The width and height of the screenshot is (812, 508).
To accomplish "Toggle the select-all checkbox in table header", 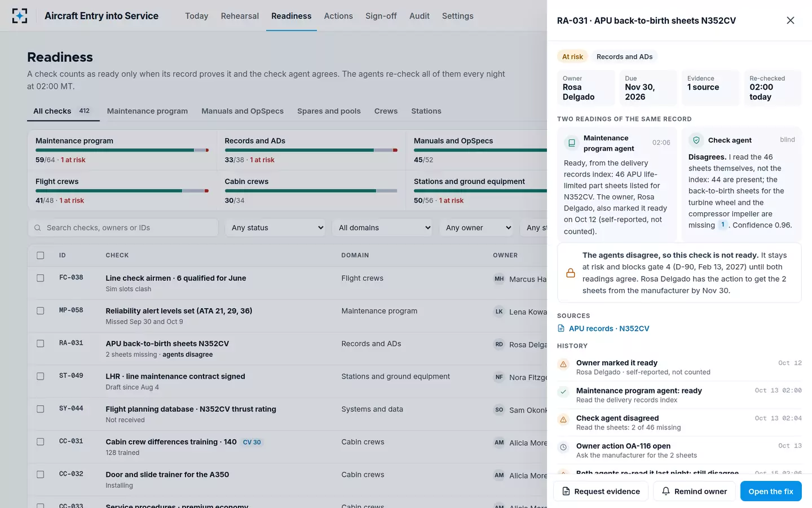I will (41, 255).
